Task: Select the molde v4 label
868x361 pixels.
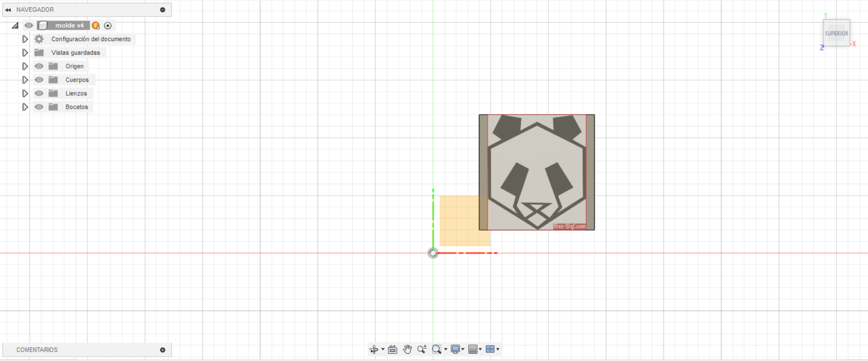Action: (x=69, y=25)
